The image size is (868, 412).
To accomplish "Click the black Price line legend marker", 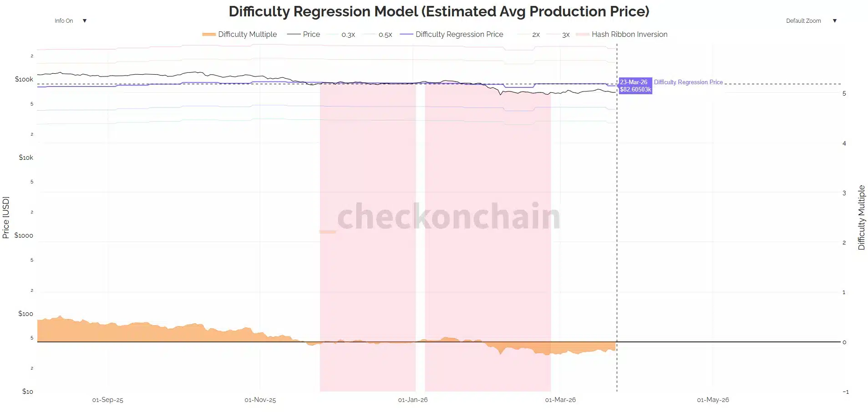I will click(x=294, y=34).
